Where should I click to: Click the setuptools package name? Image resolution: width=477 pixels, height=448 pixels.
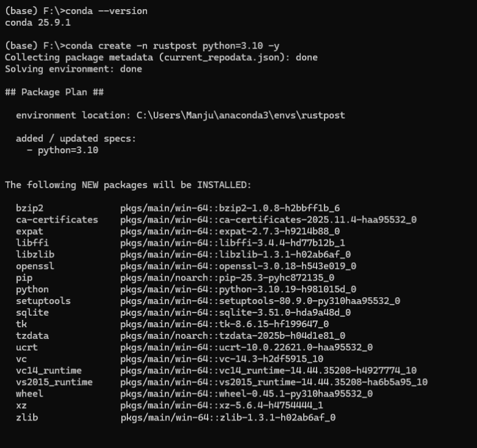point(43,301)
